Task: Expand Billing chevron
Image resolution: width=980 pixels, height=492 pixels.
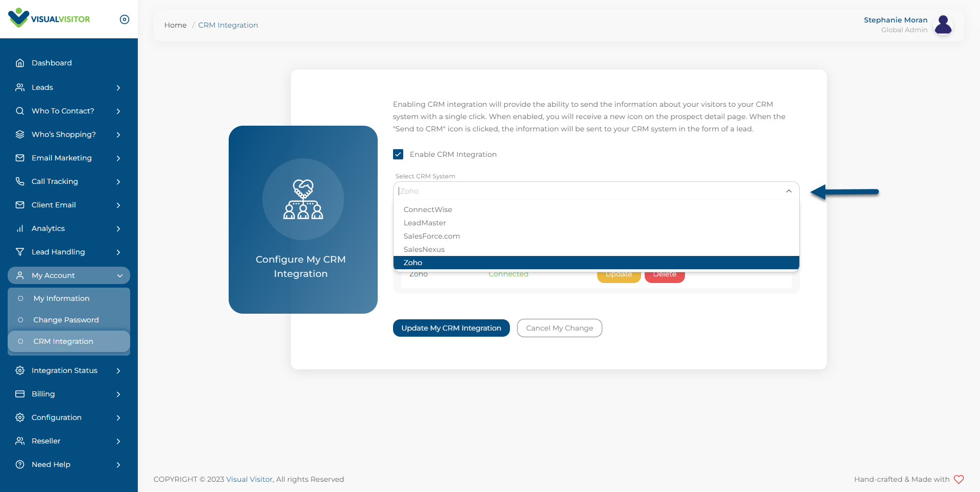Action: 118,394
